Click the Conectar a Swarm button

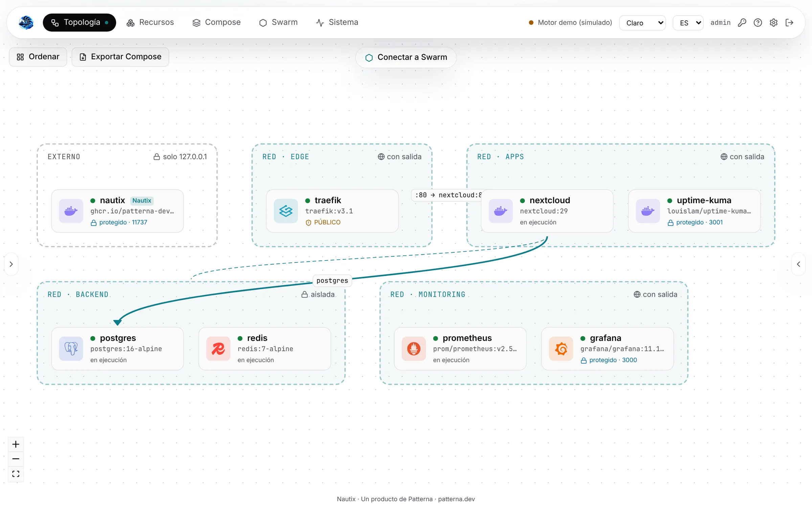(406, 58)
